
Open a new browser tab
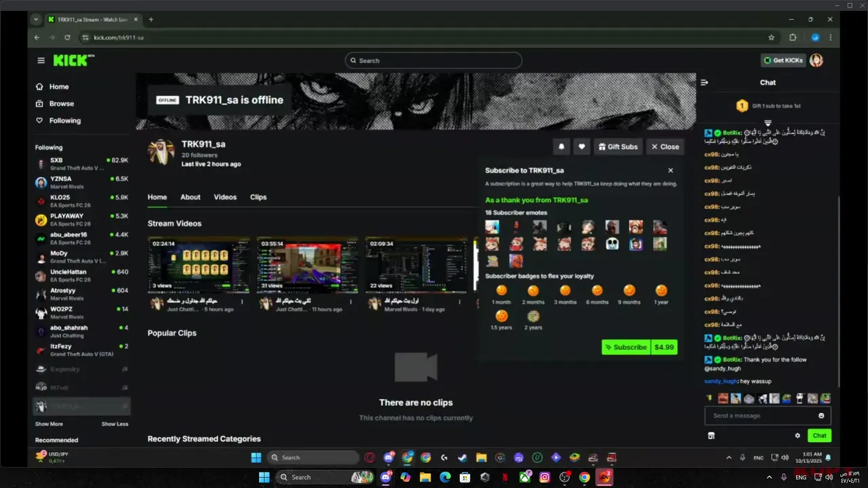[151, 20]
